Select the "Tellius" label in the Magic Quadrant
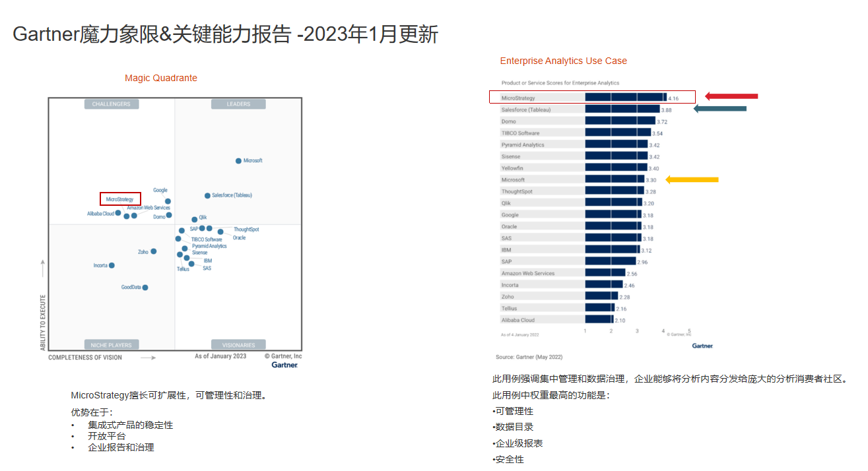 183,269
